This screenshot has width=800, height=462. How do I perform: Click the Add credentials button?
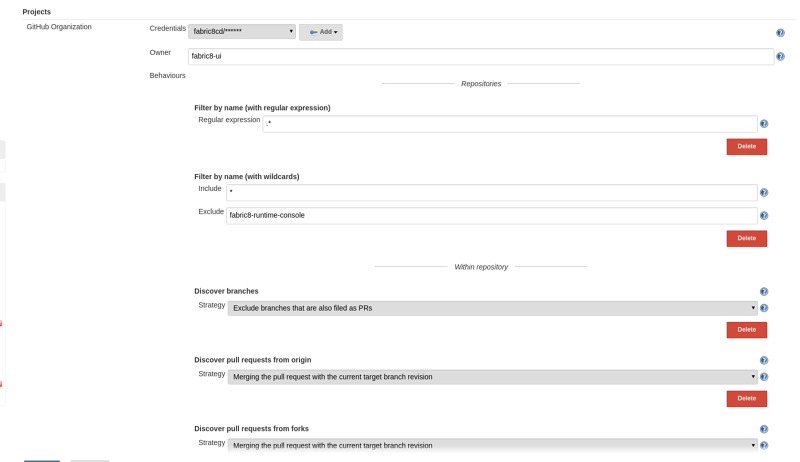pos(320,32)
